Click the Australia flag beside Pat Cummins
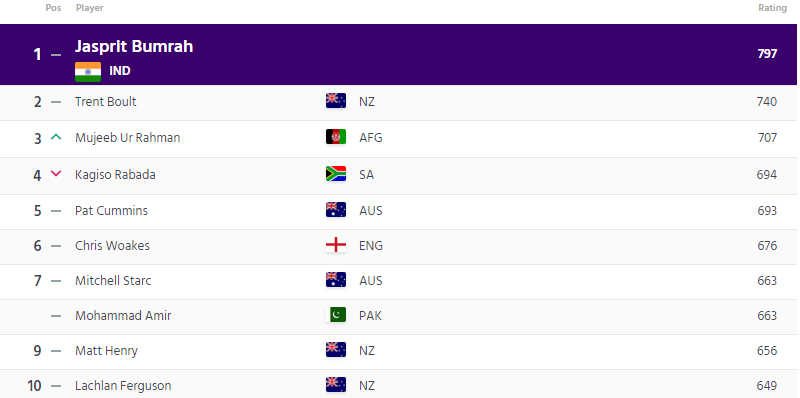 336,210
